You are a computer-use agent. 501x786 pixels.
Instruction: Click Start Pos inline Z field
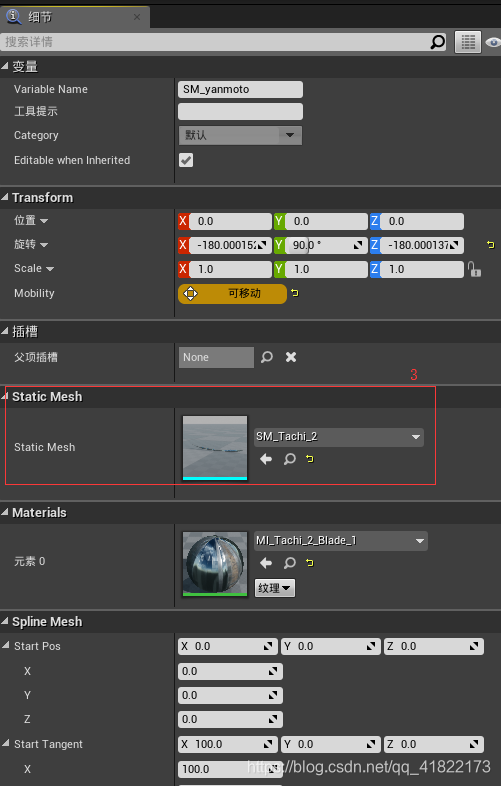click(x=433, y=647)
